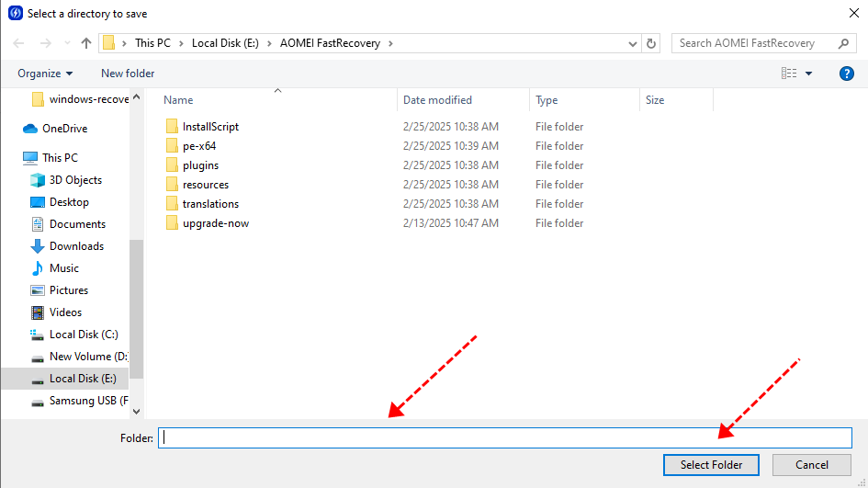This screenshot has width=868, height=488.
Task: Select New Volume (D:) in sidebar
Action: pyautogui.click(x=79, y=357)
